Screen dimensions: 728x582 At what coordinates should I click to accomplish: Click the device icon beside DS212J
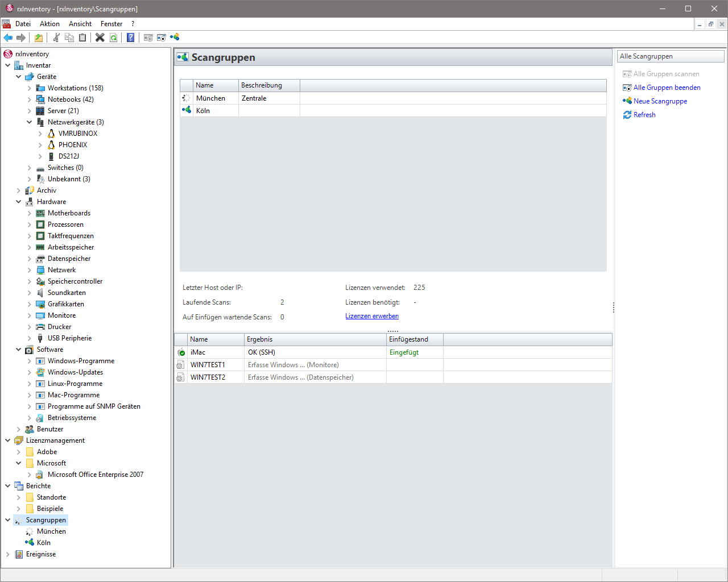tap(51, 156)
